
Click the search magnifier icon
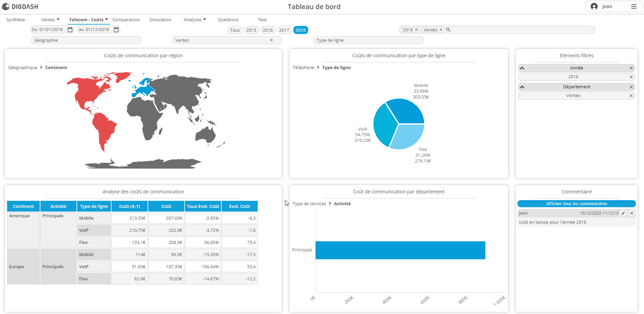(448, 30)
